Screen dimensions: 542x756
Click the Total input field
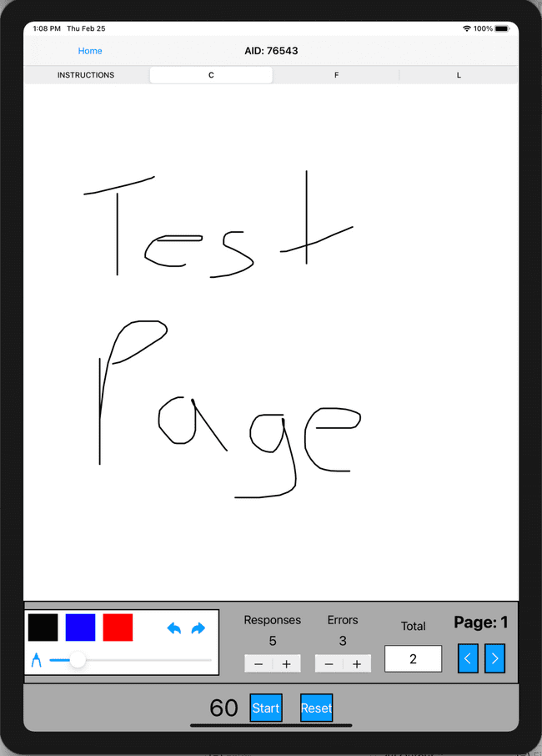click(x=413, y=658)
